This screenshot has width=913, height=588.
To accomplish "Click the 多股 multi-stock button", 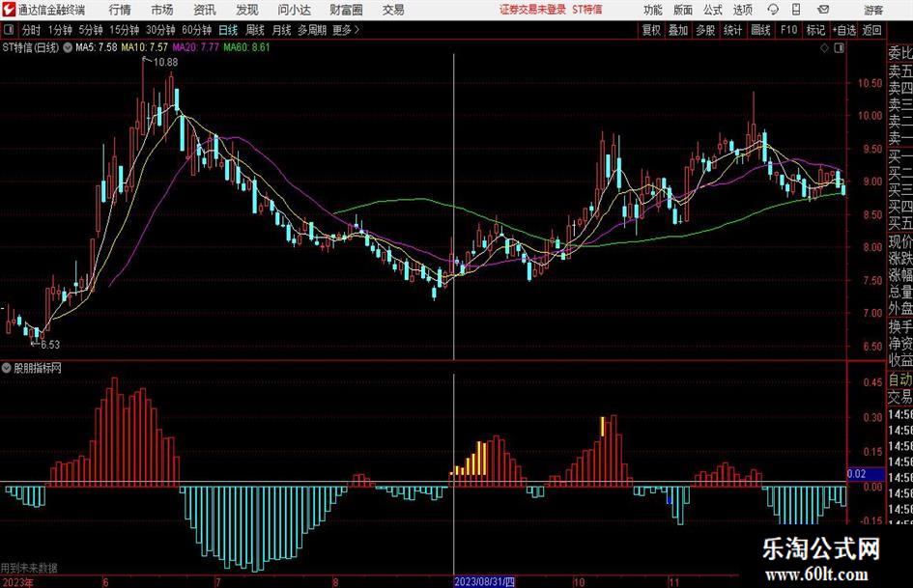I will pyautogui.click(x=705, y=30).
